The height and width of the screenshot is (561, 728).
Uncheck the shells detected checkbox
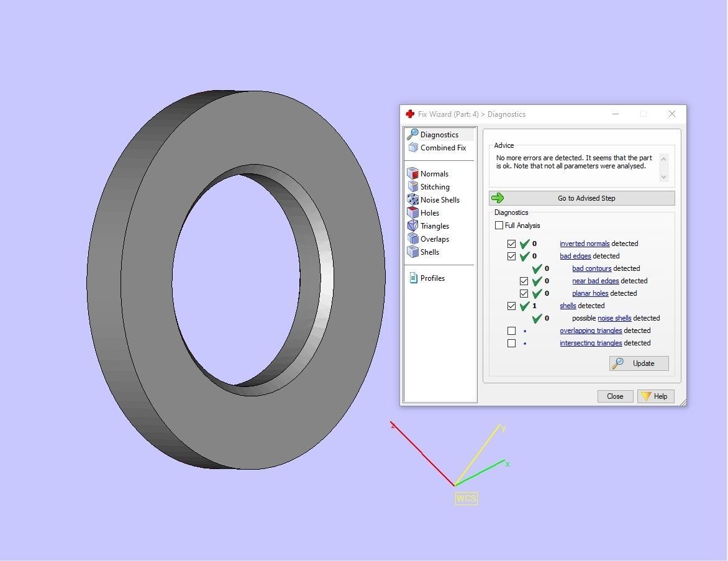pos(511,306)
